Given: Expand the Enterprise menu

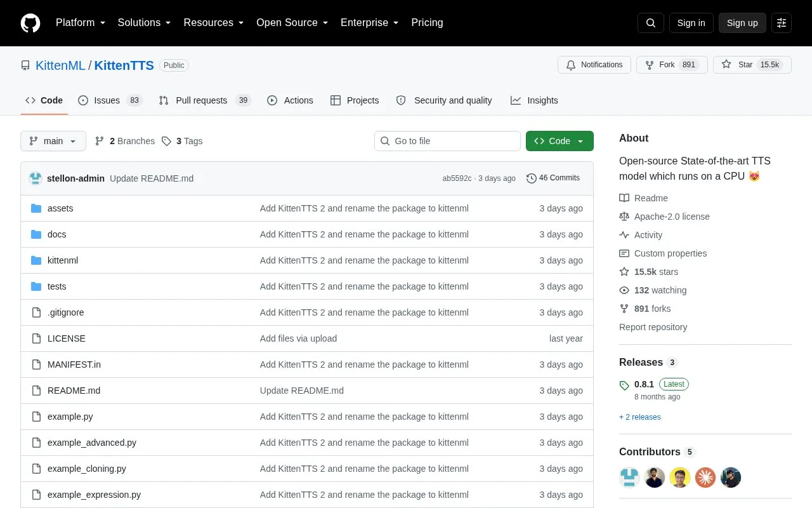Looking at the screenshot, I should click(x=370, y=23).
